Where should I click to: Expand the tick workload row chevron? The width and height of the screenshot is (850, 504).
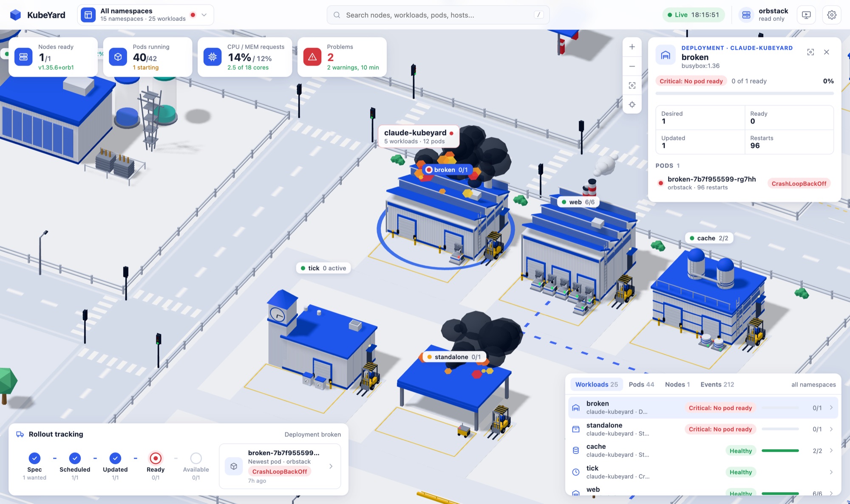pyautogui.click(x=831, y=472)
